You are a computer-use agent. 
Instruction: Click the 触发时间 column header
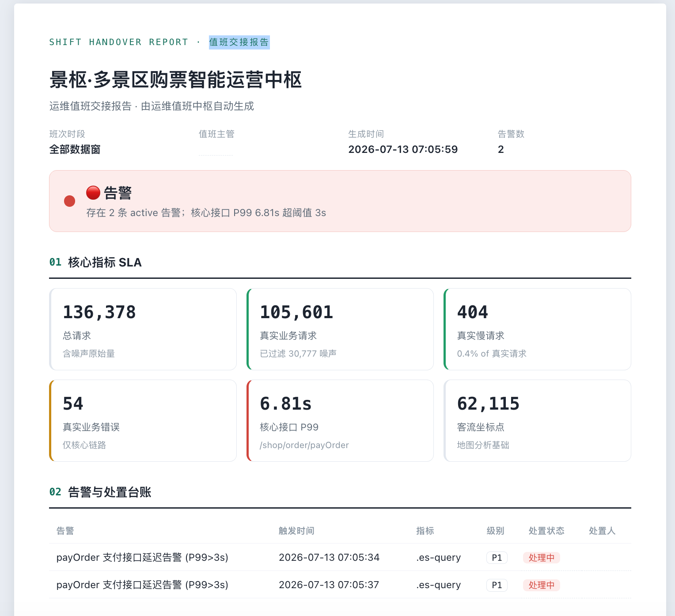(296, 531)
